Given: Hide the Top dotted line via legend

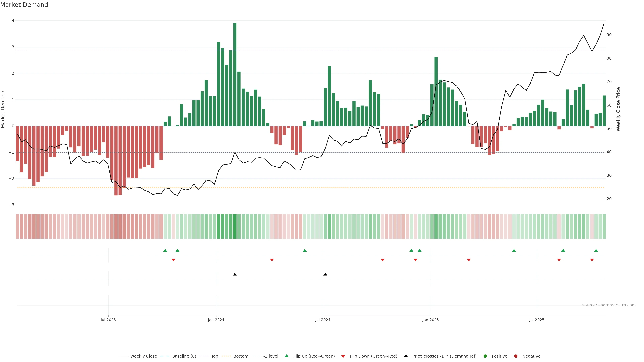Looking at the screenshot, I should (x=214, y=356).
